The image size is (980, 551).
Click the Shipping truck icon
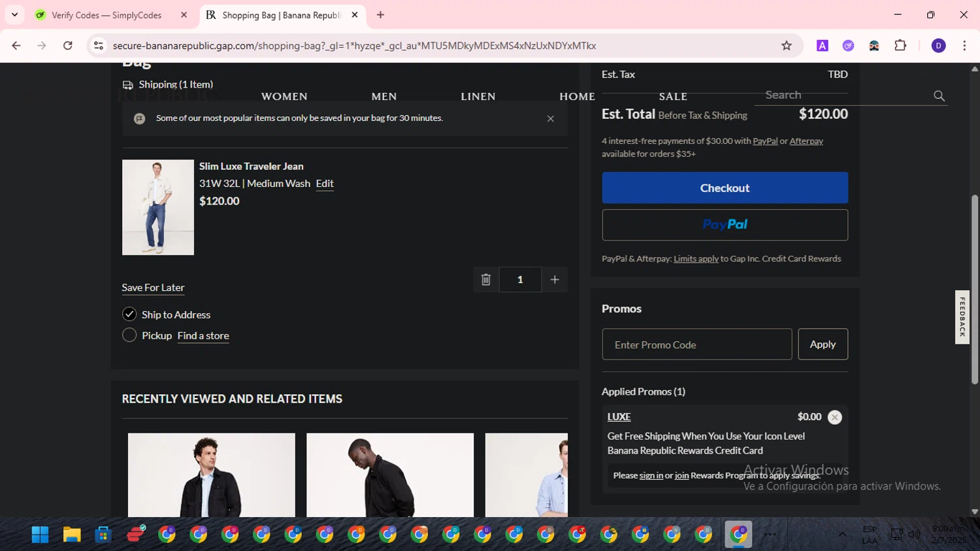(x=128, y=85)
